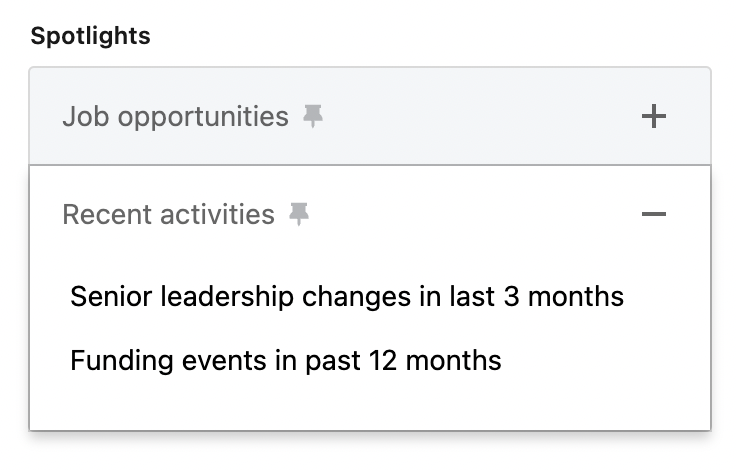Viewport: 736px width, 470px height.
Task: Click the Spotlights section heading
Action: click(x=91, y=36)
